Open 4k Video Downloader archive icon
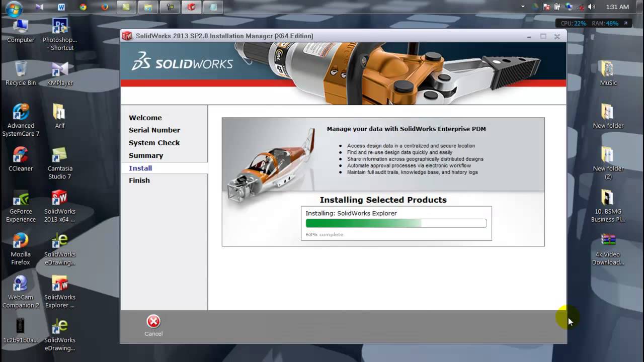 (x=608, y=249)
